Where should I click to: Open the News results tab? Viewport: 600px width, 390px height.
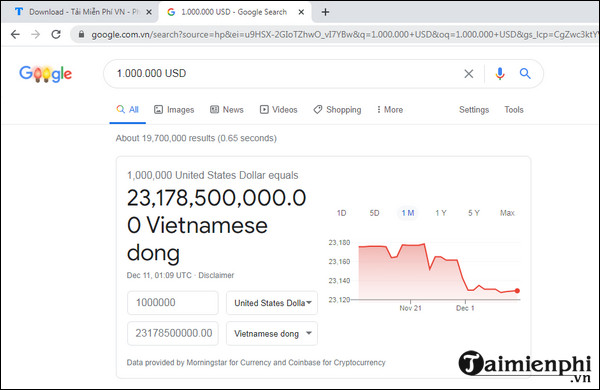(227, 110)
